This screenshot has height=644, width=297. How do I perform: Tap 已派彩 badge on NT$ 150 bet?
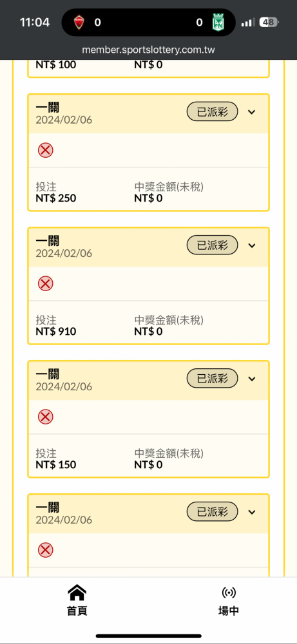(213, 379)
